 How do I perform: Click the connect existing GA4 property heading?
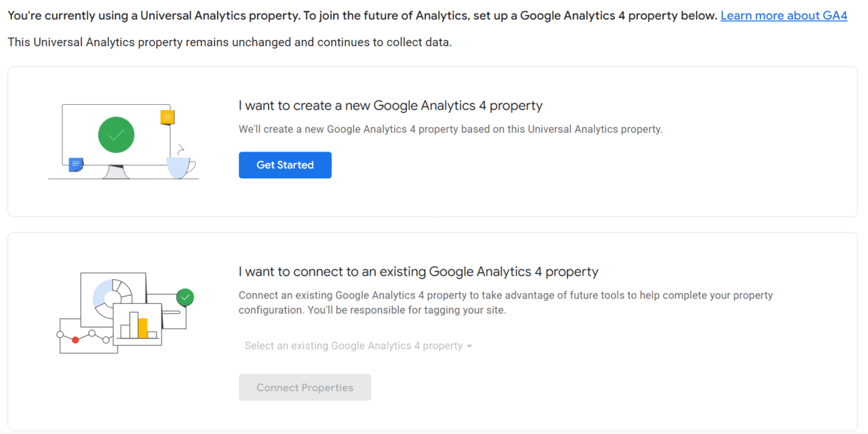click(419, 272)
